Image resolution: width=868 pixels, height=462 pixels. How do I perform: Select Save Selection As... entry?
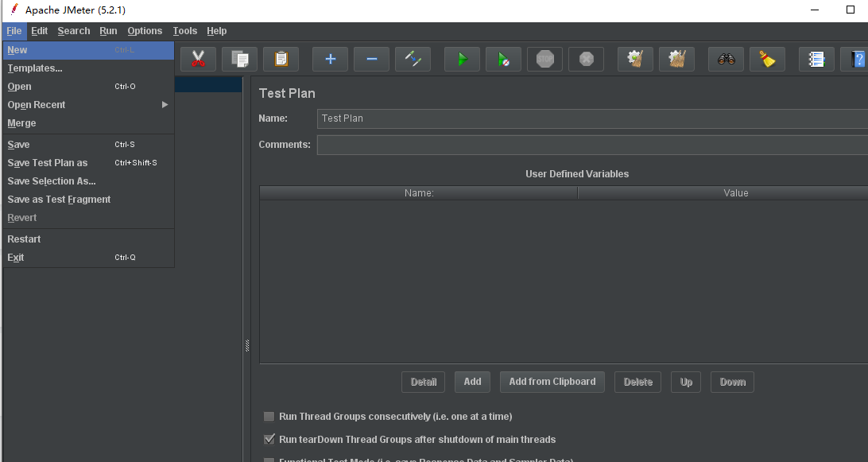(88, 181)
